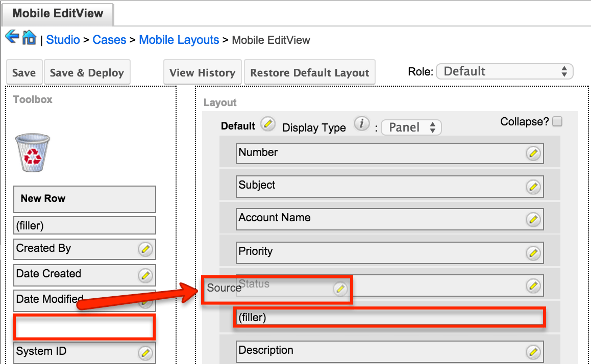Click the New Row element in the Toolbox
Viewport: 591px width, 364px height.
pos(84,199)
